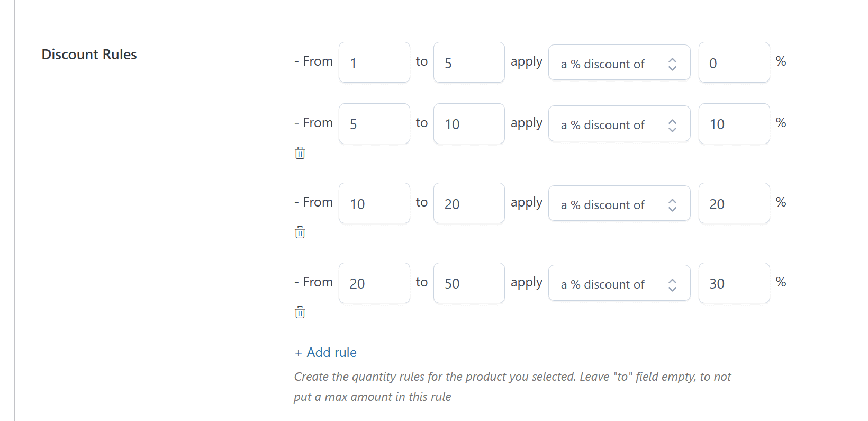Select the percentage field showing 0

point(734,62)
